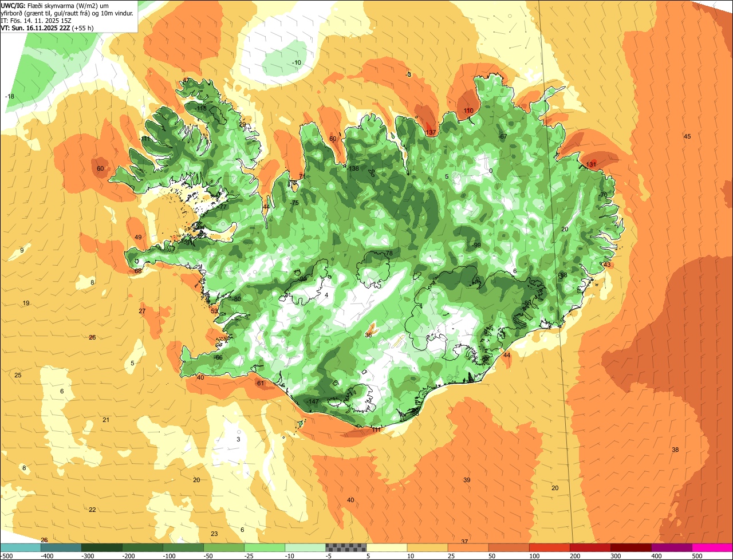Click the map value '-18' at the far northwest
The image size is (733, 560).
10,96
